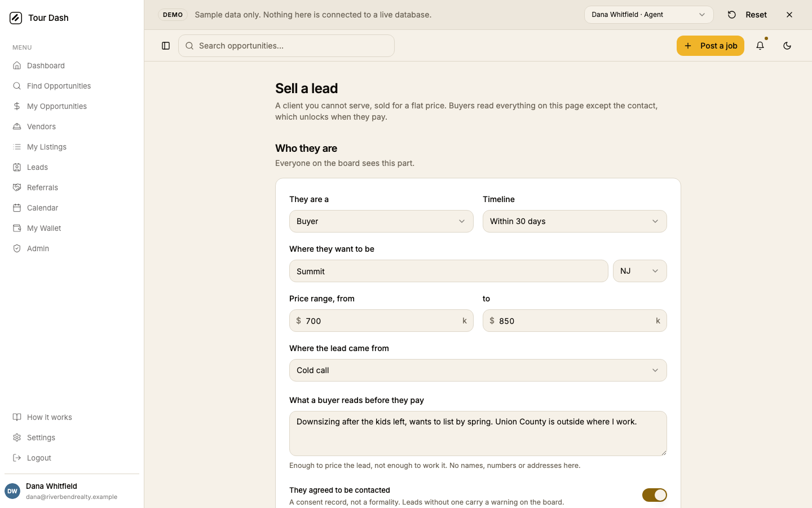This screenshot has width=812, height=508.
Task: Click the Tour Dash logo icon
Action: click(16, 18)
